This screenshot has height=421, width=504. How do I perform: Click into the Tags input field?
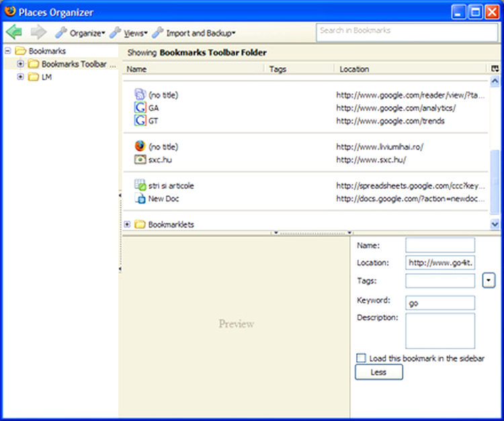(440, 281)
